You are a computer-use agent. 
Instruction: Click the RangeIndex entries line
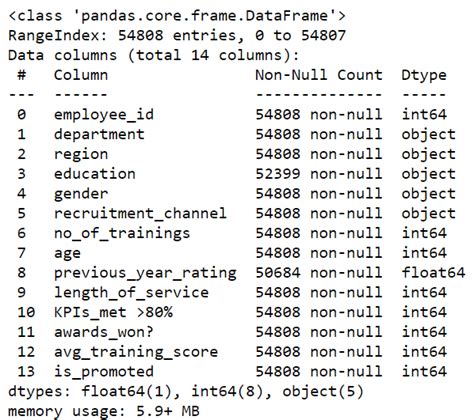pyautogui.click(x=177, y=36)
